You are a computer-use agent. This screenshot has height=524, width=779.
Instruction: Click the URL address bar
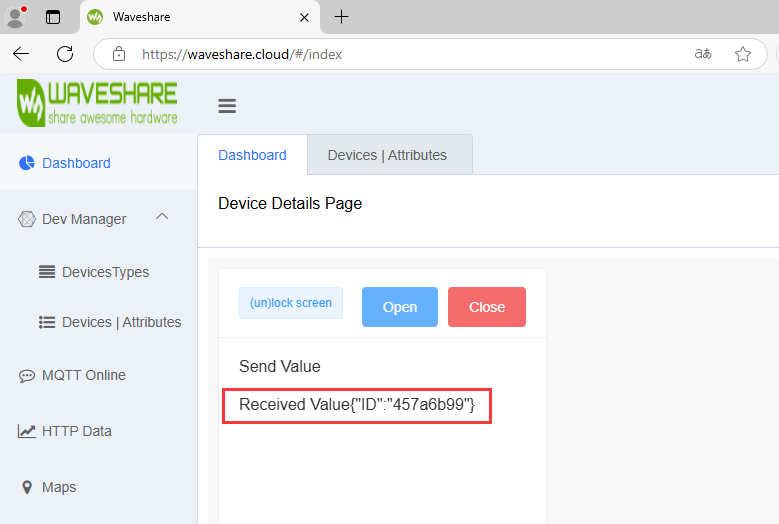coord(400,54)
